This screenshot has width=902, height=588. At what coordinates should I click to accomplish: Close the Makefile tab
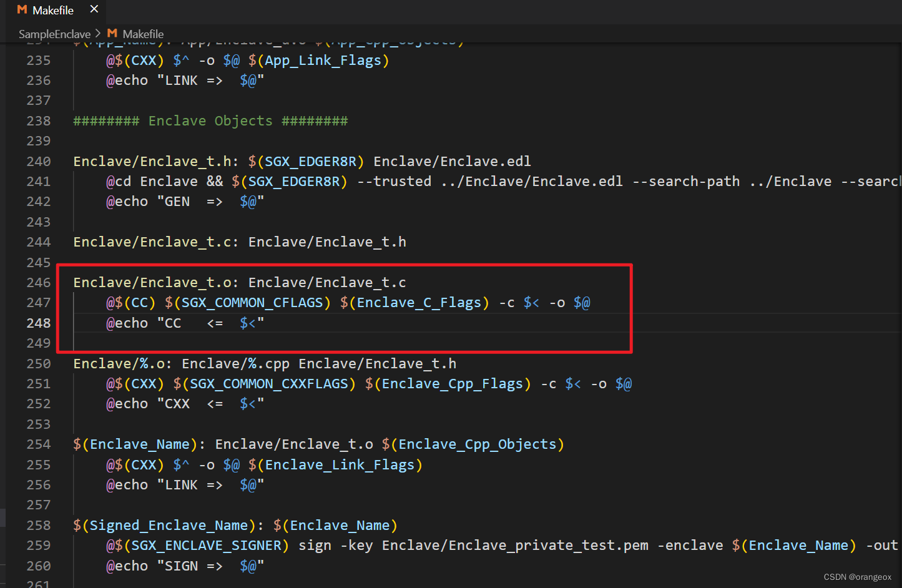point(94,9)
